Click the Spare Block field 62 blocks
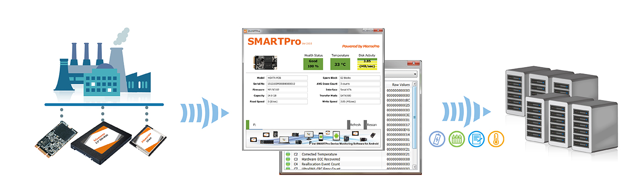This screenshot has height=195, width=644. click(x=360, y=78)
